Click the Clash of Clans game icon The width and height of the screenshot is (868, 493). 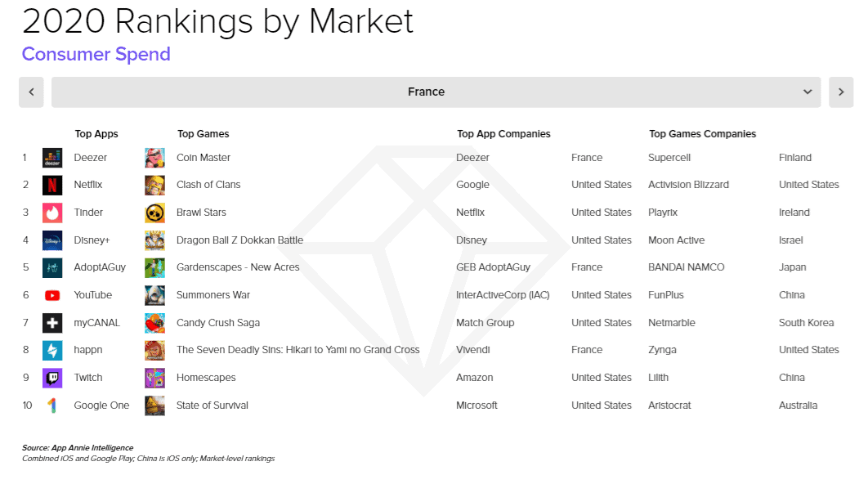154,185
